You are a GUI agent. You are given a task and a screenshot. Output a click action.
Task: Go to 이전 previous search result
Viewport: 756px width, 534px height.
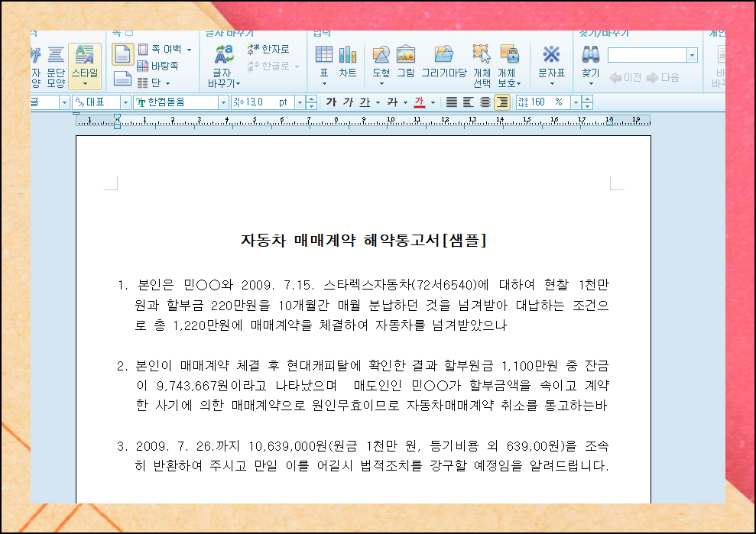[x=625, y=78]
